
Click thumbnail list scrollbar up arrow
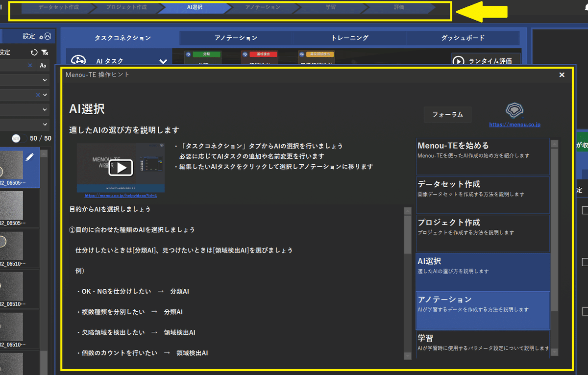pos(44,153)
